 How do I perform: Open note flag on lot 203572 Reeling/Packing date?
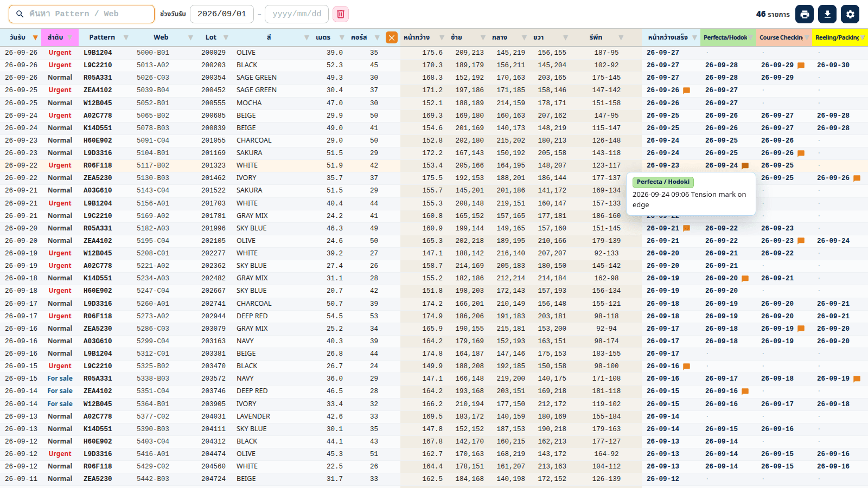pyautogui.click(x=857, y=379)
